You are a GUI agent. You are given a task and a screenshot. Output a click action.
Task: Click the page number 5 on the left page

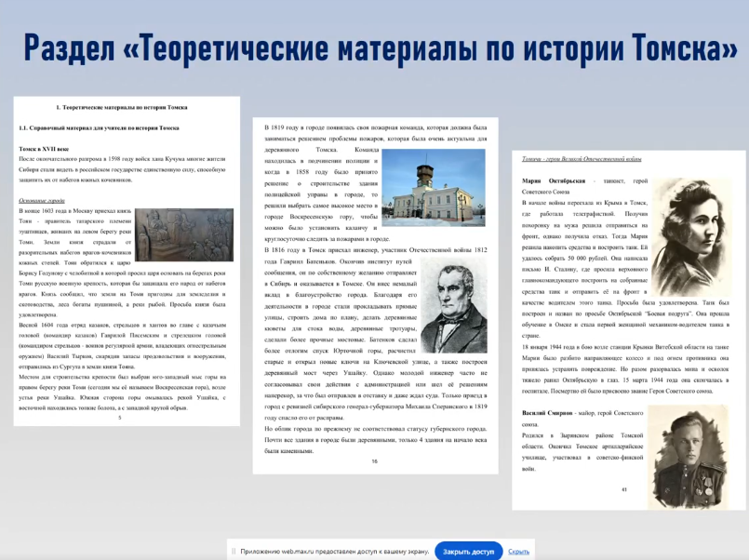coord(120,418)
